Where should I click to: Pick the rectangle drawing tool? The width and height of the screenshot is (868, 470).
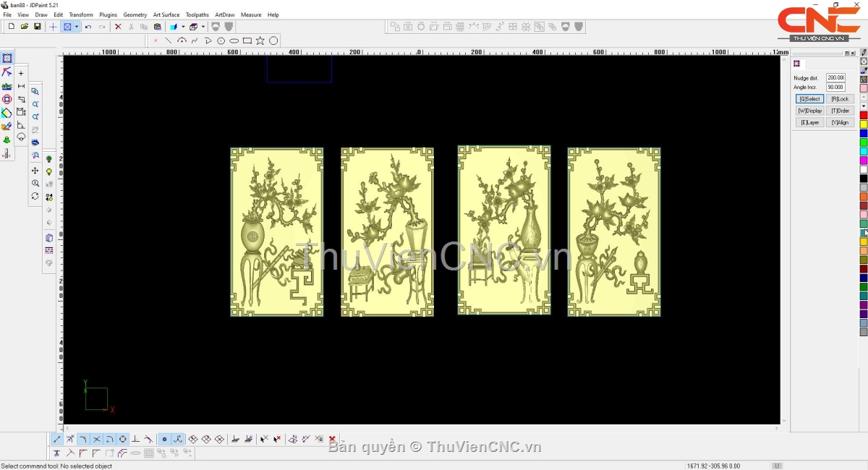[x=247, y=41]
